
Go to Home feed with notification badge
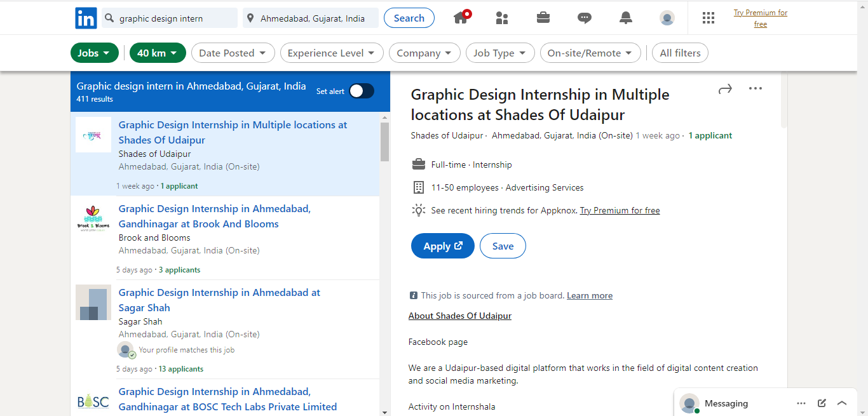pos(462,17)
